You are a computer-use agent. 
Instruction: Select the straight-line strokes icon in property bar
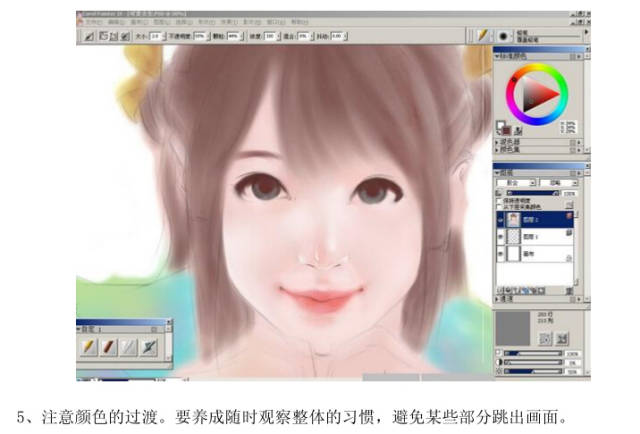coord(113,36)
